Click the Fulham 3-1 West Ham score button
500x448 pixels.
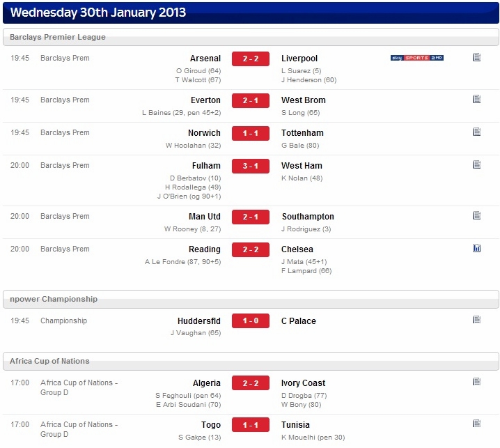(x=250, y=166)
